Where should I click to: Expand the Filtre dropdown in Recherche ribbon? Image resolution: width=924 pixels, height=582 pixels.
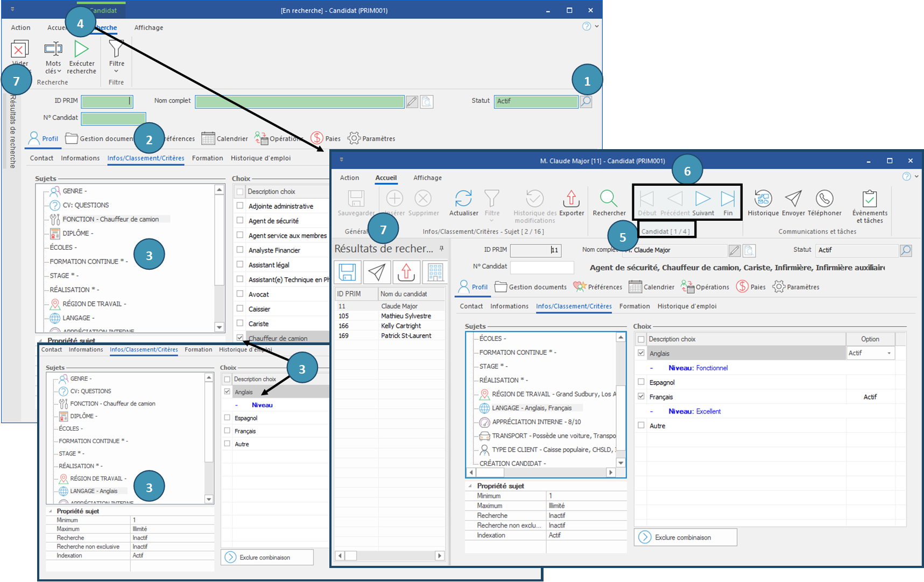116,71
